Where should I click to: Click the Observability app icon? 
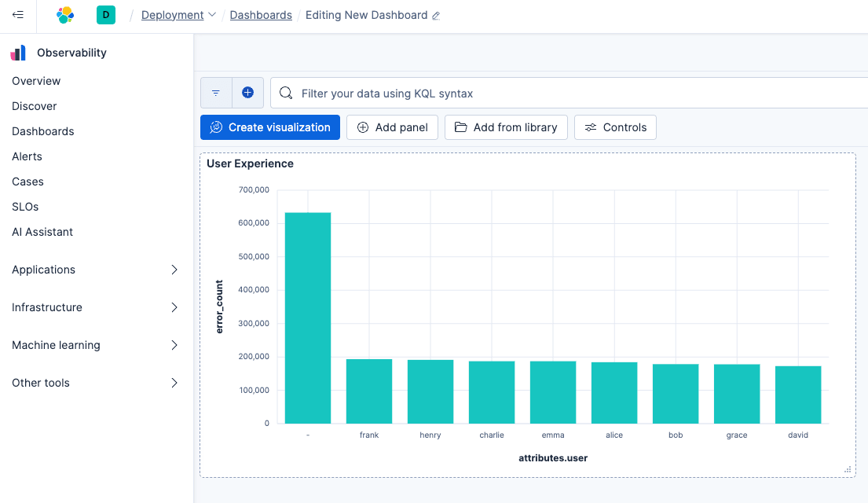point(18,53)
